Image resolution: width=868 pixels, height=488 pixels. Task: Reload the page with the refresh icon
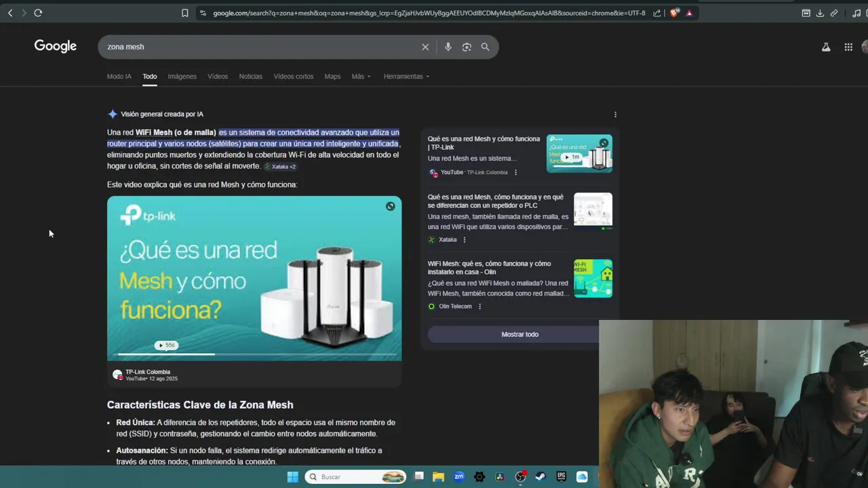point(38,13)
